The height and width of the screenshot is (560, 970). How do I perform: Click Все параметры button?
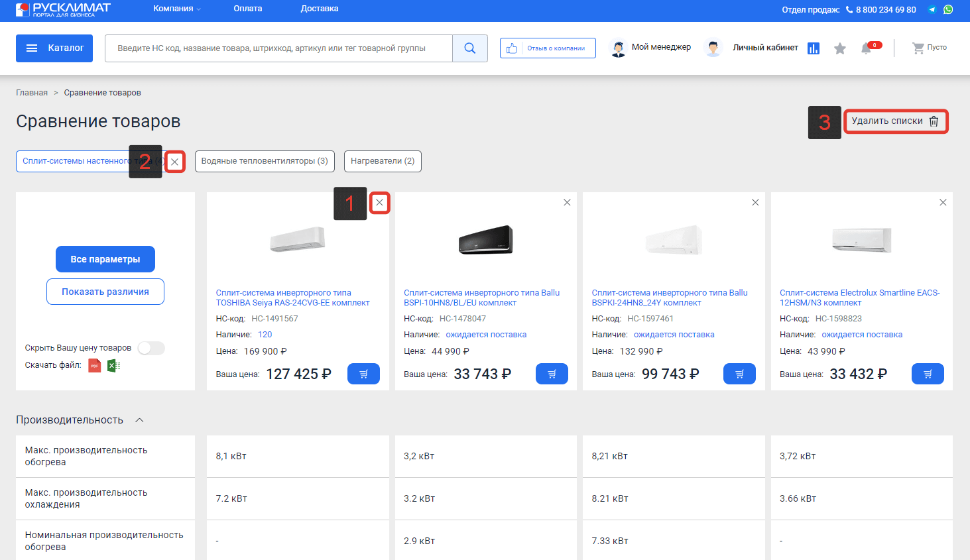point(105,259)
